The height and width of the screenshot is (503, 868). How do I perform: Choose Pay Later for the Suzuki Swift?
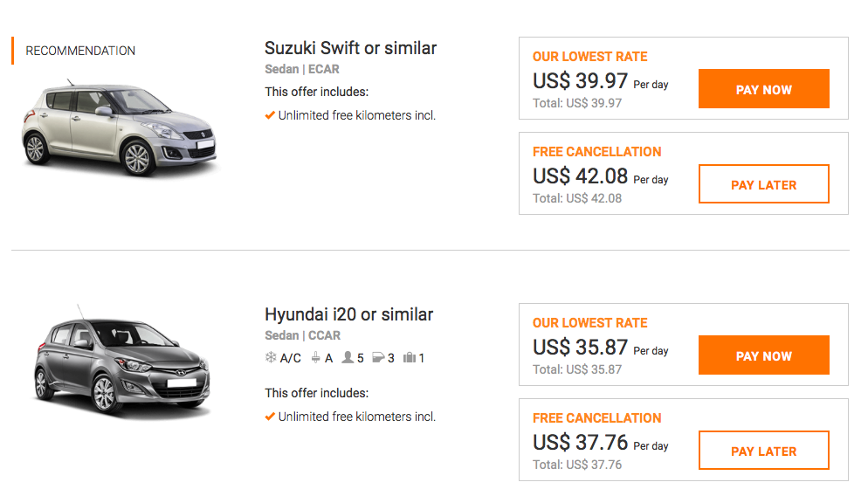(763, 184)
